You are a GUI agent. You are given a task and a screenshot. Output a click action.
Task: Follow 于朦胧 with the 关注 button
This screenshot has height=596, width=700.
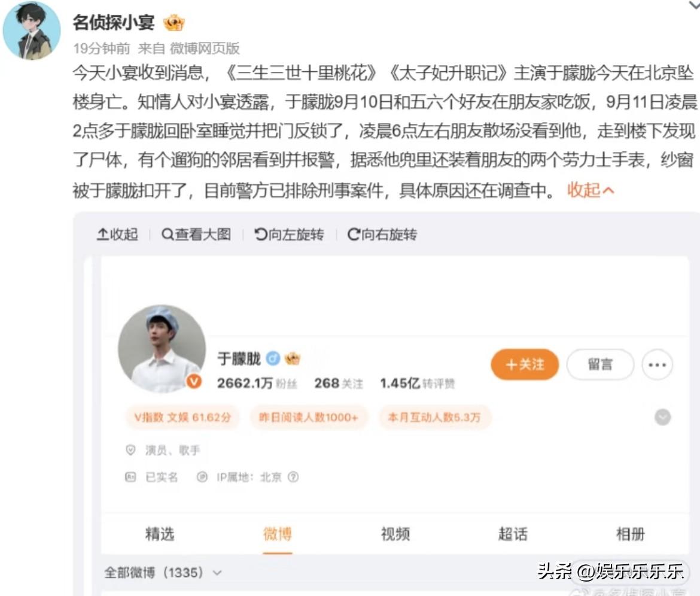click(525, 365)
